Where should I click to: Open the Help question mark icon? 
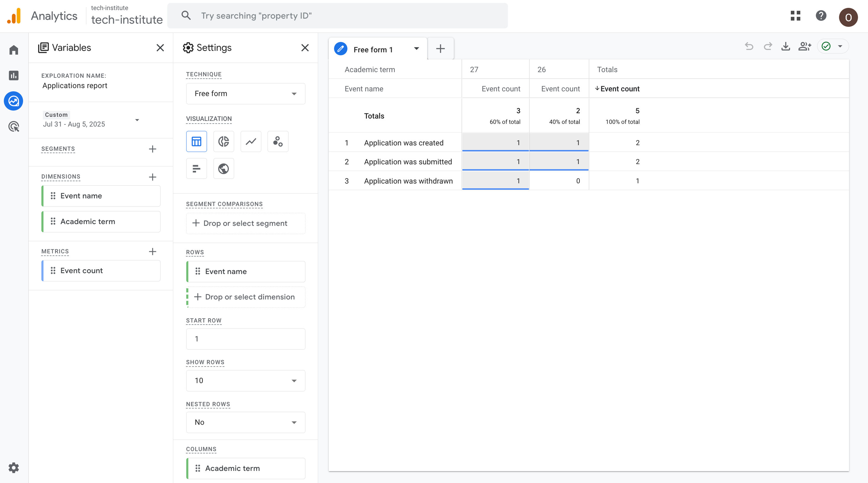tap(821, 16)
